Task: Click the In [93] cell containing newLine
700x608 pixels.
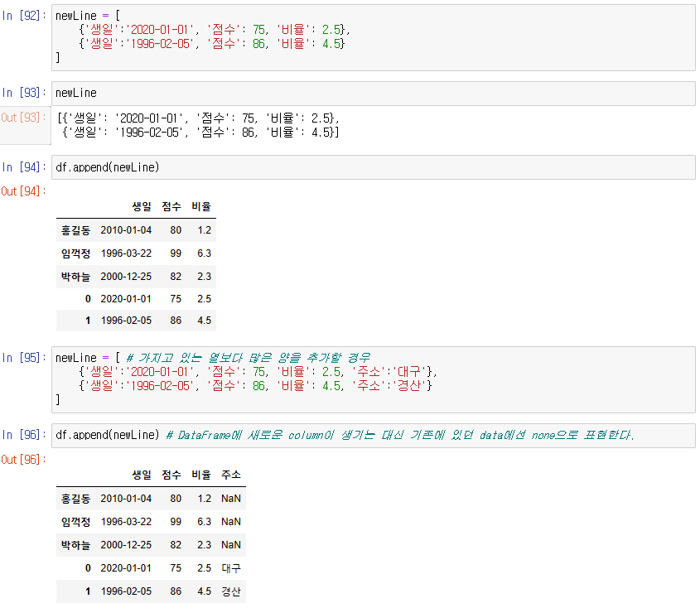Action: (374, 94)
